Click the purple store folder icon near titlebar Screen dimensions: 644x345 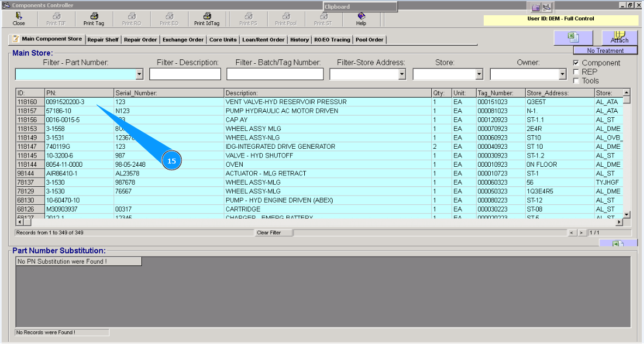(x=534, y=7)
